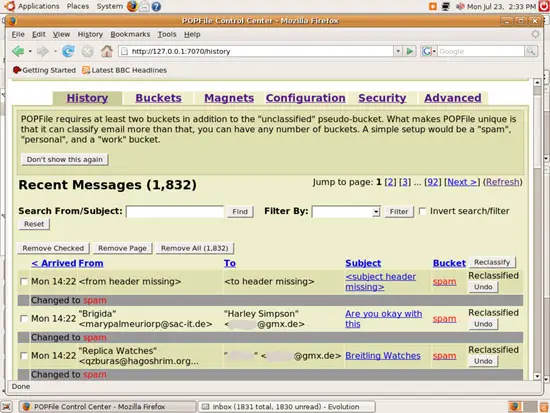Tick Invert search/filter checkbox
550x413 pixels.
422,211
